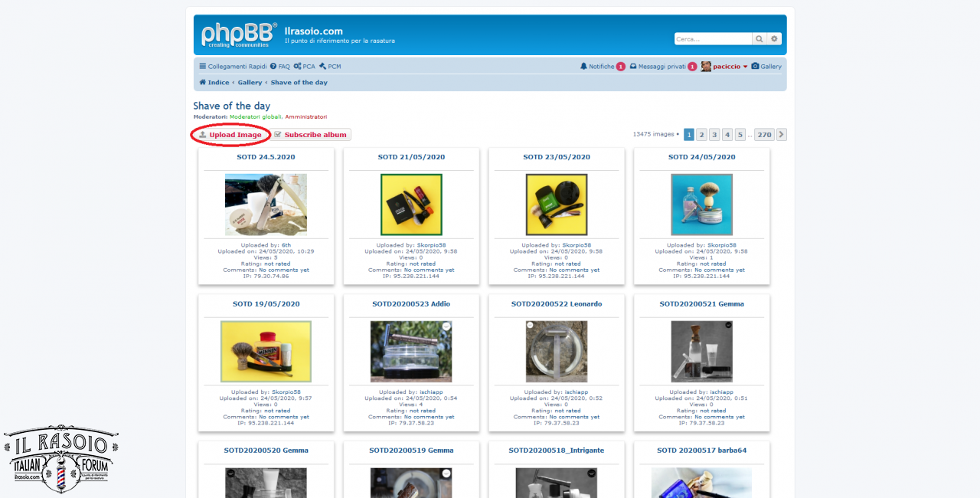
Task: Click the SOTD 23/05/2020 thumbnail image
Action: tap(557, 205)
